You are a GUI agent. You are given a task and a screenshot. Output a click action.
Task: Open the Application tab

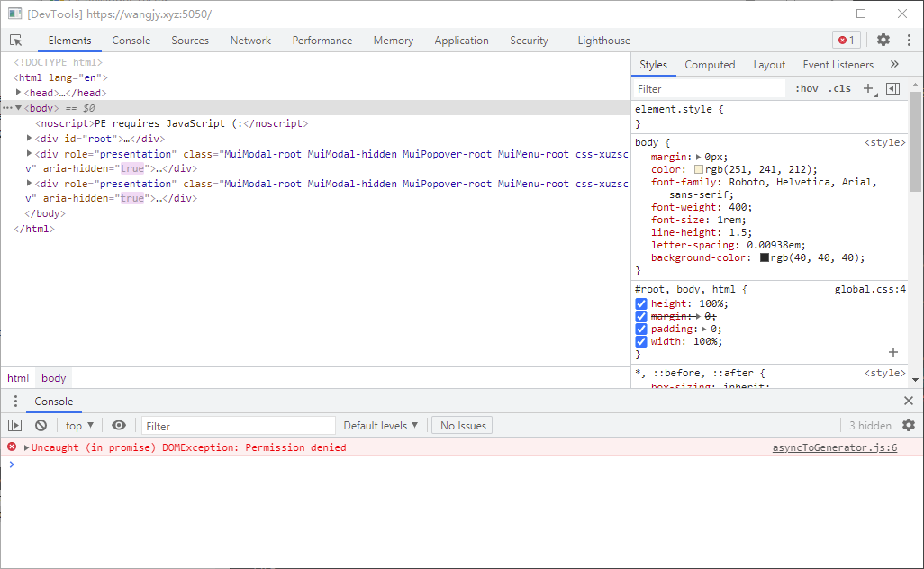pos(461,40)
